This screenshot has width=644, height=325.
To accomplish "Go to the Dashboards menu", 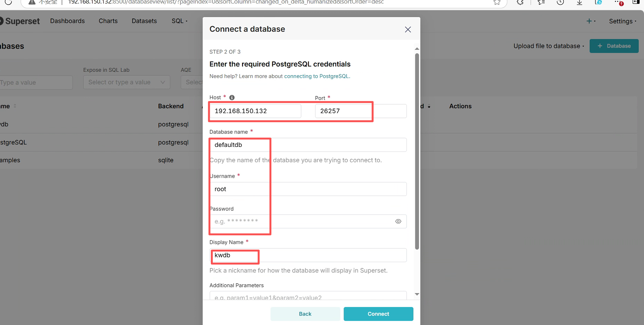I will [67, 21].
